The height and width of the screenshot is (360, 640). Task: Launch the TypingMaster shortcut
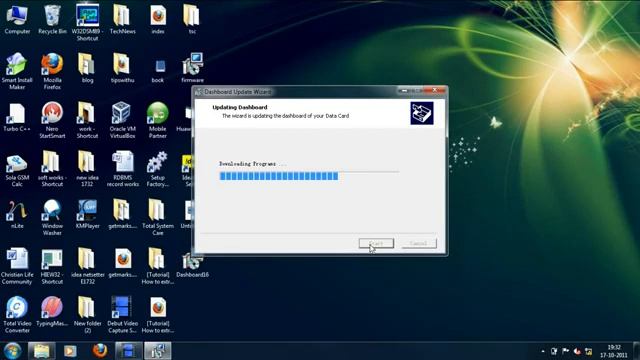tap(52, 312)
